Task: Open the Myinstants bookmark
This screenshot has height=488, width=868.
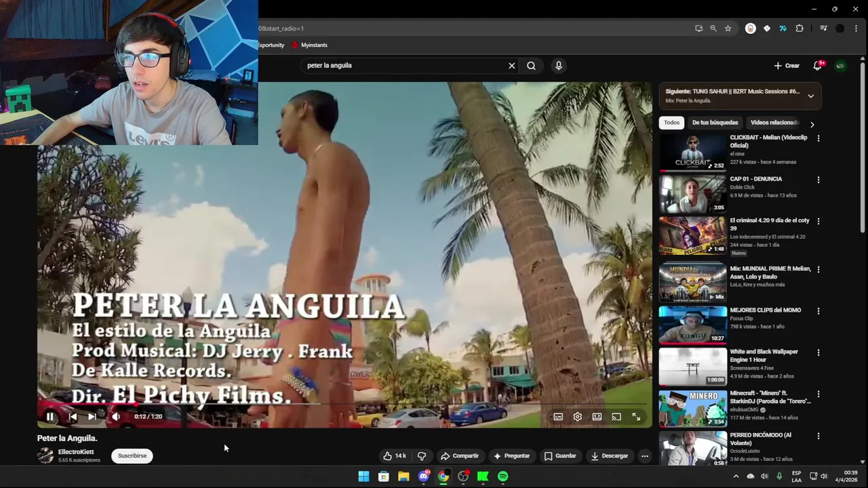Action: 310,45
